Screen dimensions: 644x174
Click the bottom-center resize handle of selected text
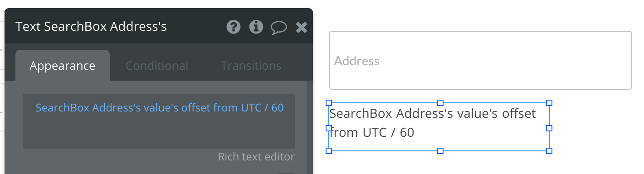440,151
